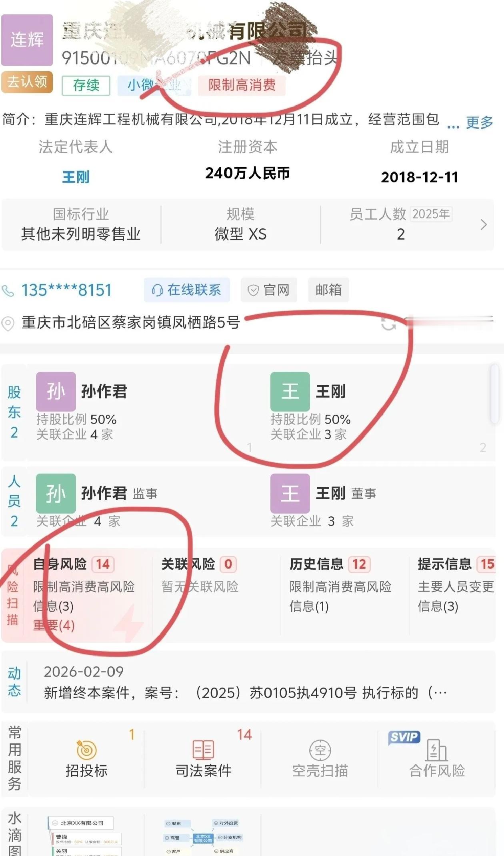Tap the 招投标 target icon

(86, 750)
